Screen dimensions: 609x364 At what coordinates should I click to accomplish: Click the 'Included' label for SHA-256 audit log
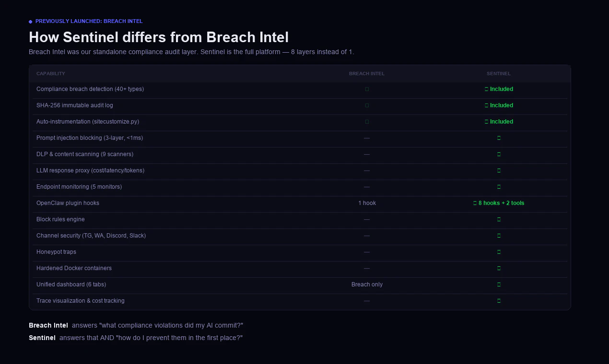[501, 105]
